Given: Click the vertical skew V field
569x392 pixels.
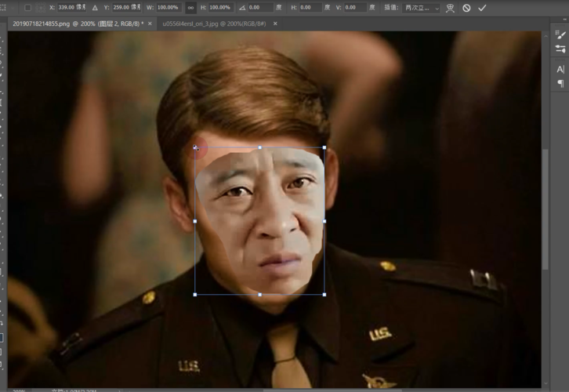Looking at the screenshot, I should [355, 8].
